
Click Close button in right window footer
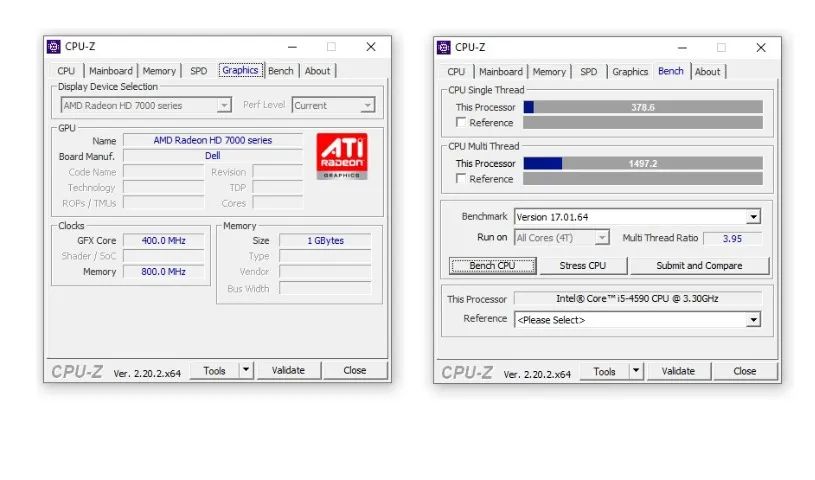[x=745, y=371]
